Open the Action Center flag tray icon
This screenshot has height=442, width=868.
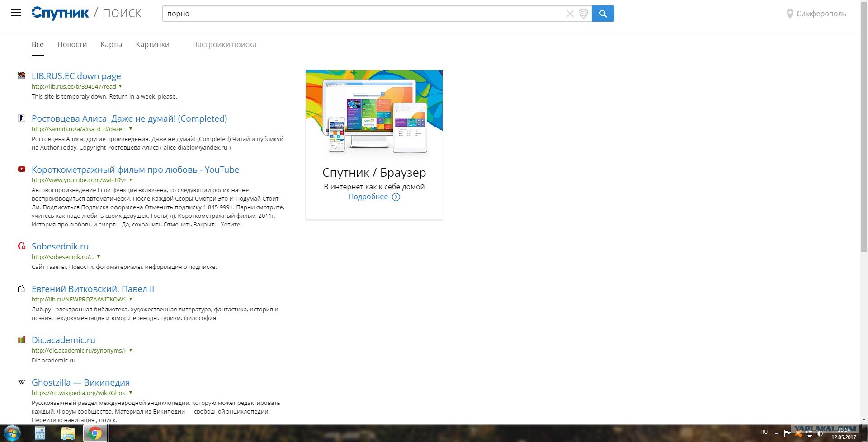pos(787,433)
